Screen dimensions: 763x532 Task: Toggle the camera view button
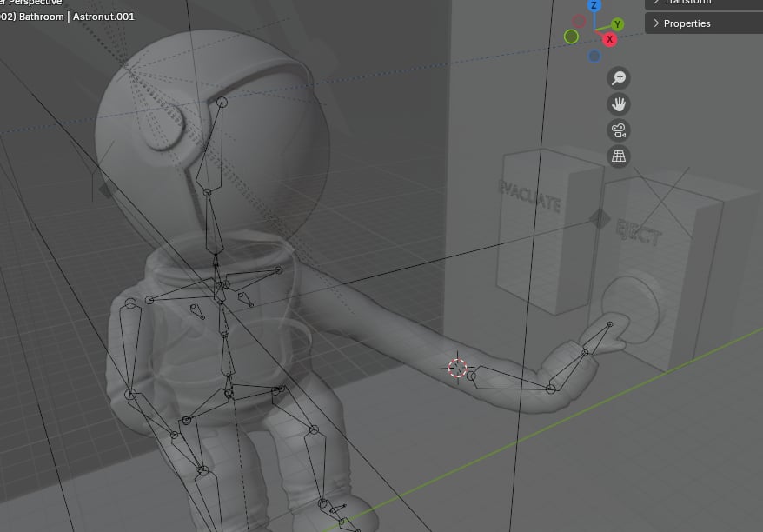point(620,130)
